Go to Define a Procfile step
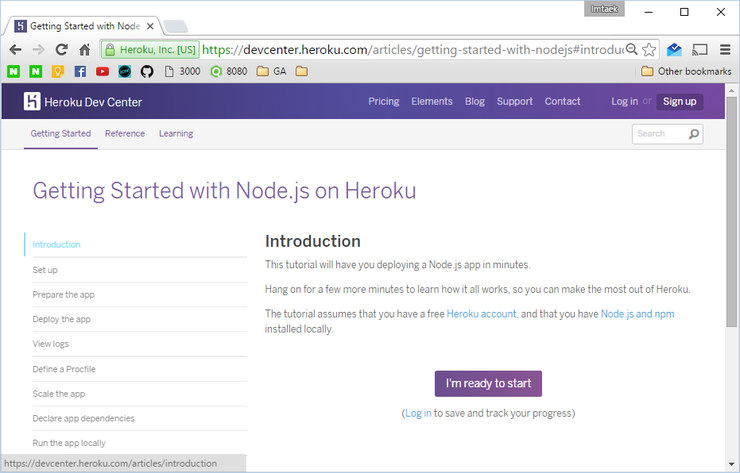This screenshot has width=740, height=473. [x=64, y=369]
